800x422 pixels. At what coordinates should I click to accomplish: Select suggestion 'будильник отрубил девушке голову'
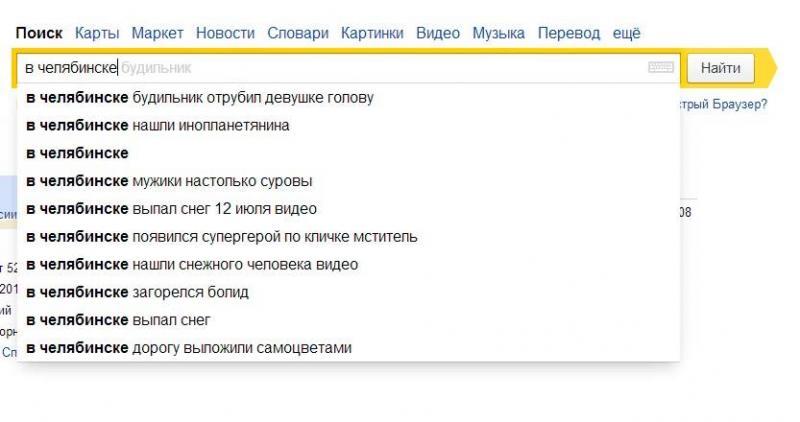click(x=348, y=97)
